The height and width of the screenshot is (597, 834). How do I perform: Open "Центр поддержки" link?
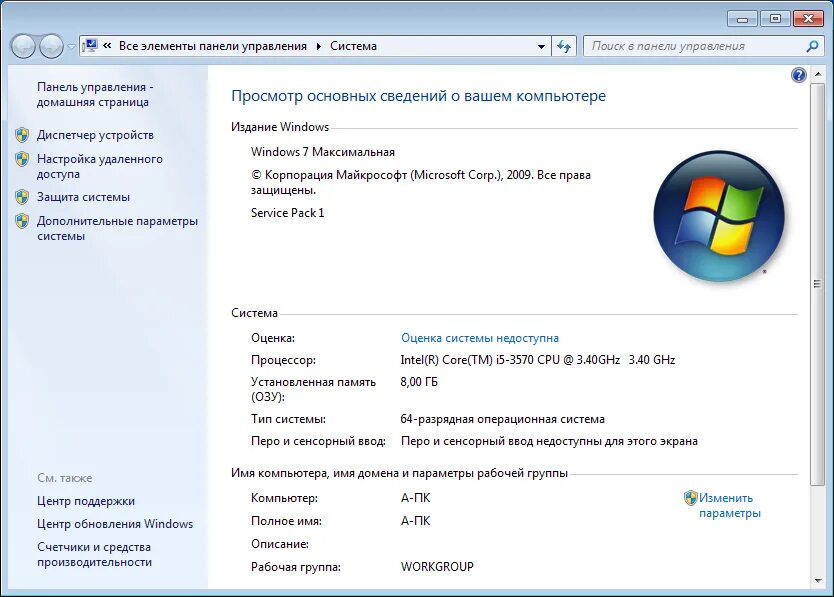point(86,501)
